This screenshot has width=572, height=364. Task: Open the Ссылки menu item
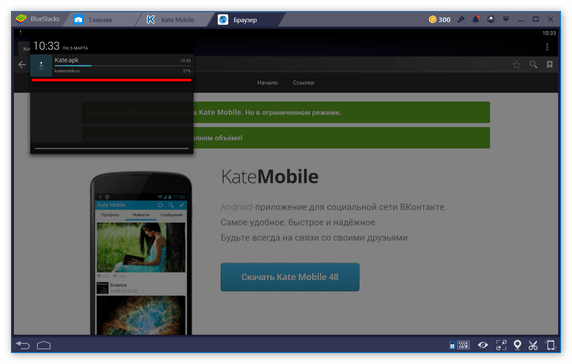[x=303, y=83]
